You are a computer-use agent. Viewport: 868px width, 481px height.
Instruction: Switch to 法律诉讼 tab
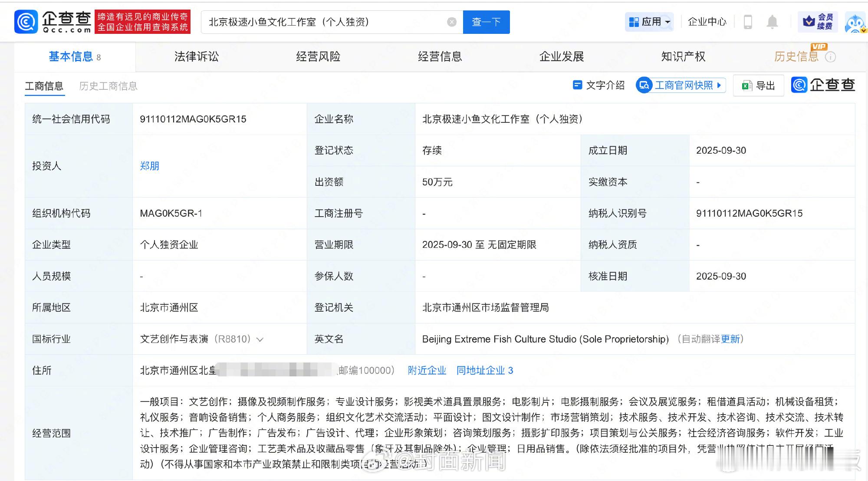click(x=196, y=56)
